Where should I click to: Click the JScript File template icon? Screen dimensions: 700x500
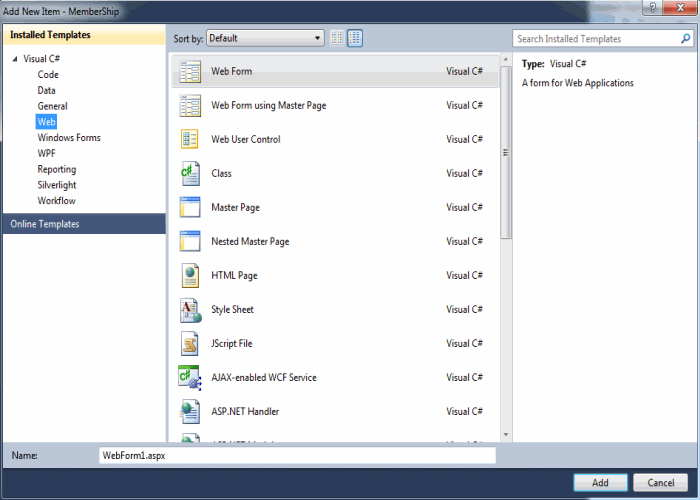190,344
